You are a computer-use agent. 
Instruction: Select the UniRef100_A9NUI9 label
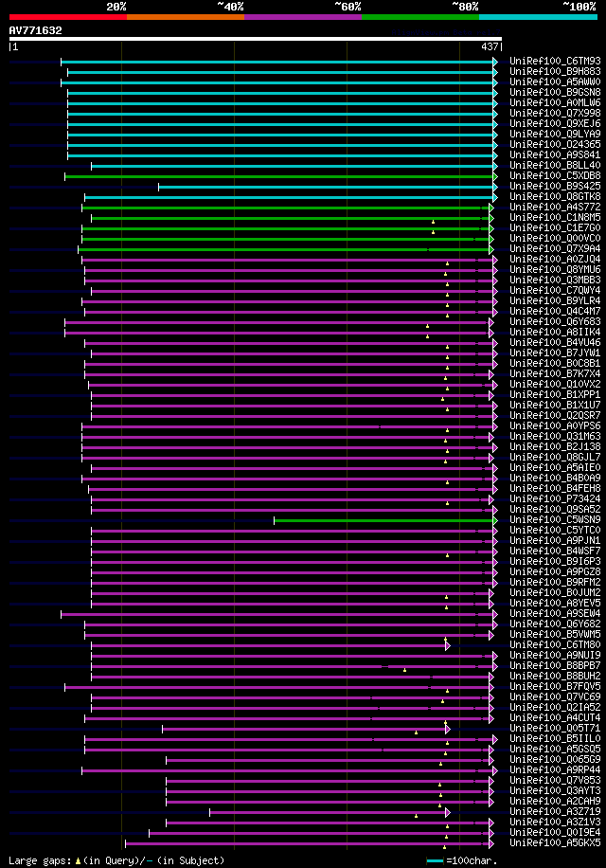point(555,656)
